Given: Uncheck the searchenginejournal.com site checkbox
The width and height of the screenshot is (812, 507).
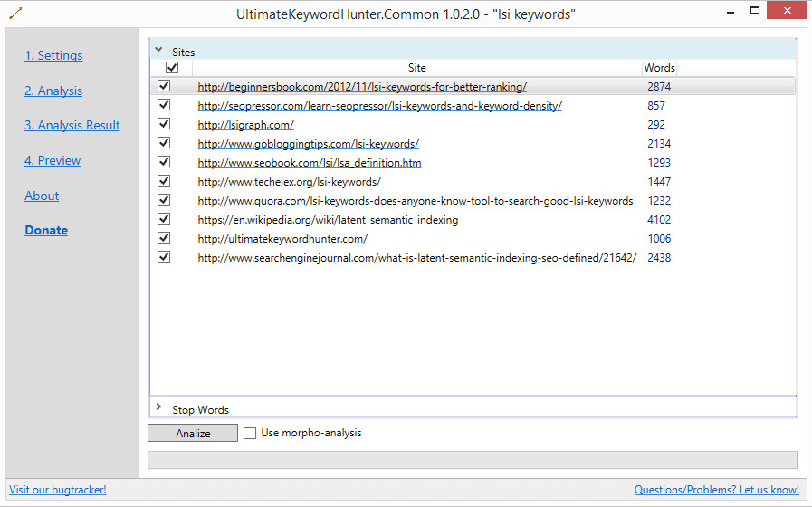Looking at the screenshot, I should point(164,256).
